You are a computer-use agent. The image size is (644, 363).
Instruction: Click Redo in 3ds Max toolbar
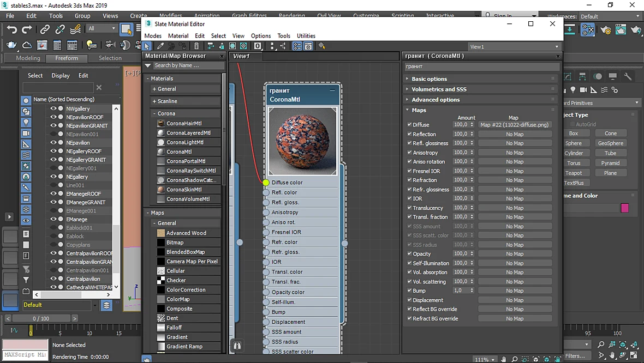(x=27, y=29)
